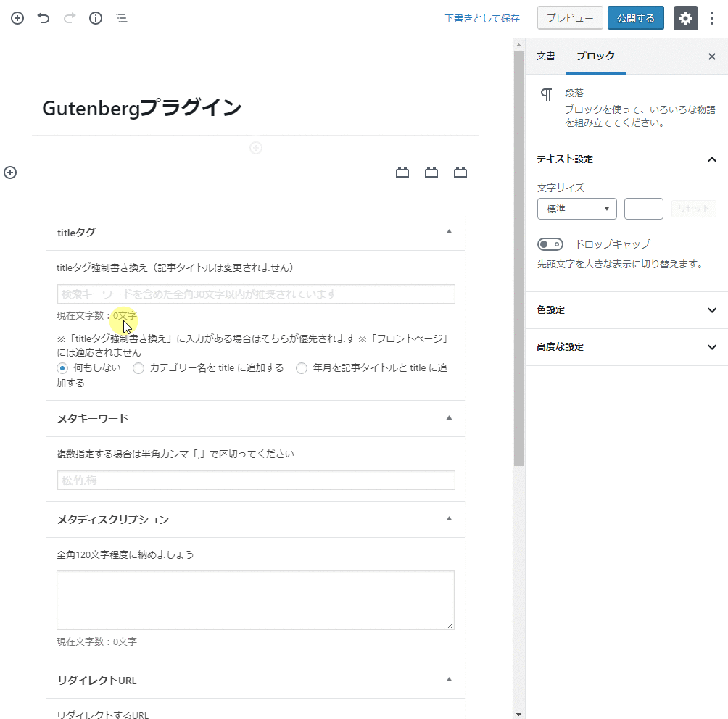The height and width of the screenshot is (719, 728).
Task: Click the faded plus inserter below the title
Action: pos(256,148)
